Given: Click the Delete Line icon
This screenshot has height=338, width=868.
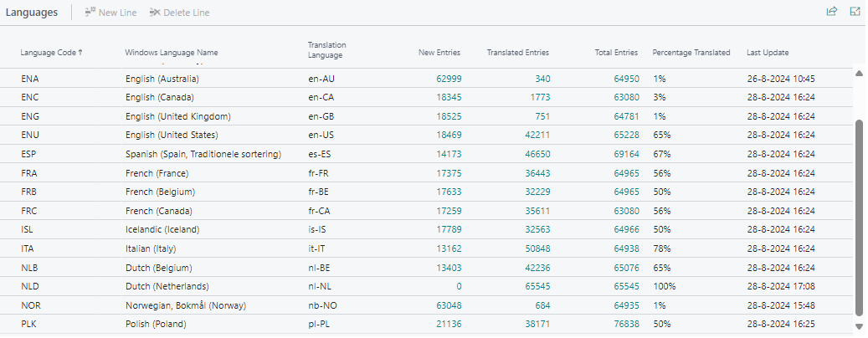Looking at the screenshot, I should tap(154, 13).
